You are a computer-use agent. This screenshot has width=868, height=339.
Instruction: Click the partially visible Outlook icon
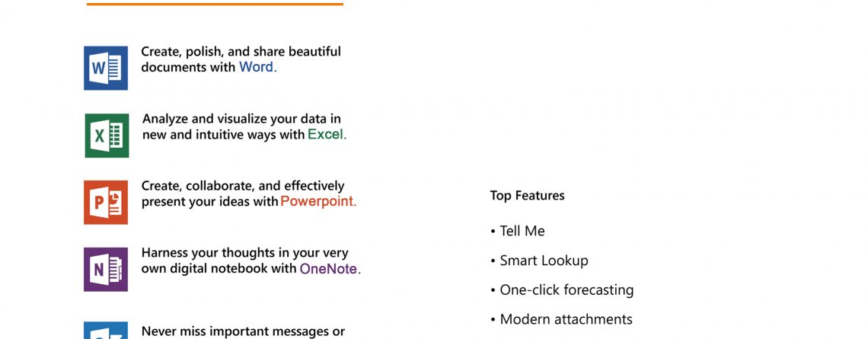[106, 331]
